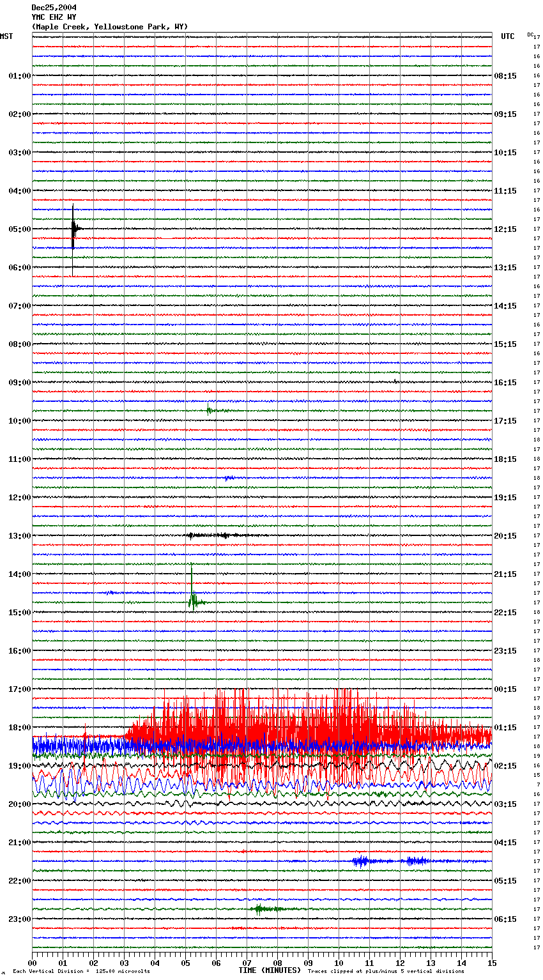Click minute tick label 15 on time axis

coord(492,963)
